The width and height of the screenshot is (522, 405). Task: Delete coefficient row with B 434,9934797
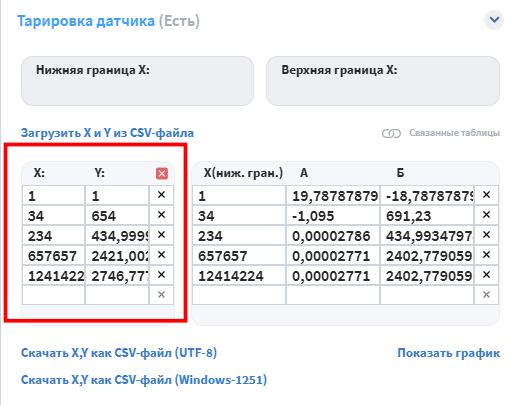(486, 235)
